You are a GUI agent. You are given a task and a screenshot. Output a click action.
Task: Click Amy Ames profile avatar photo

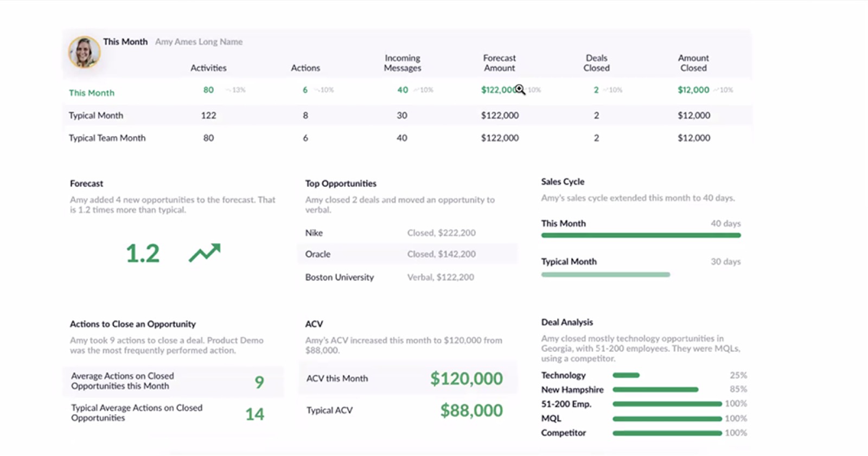tap(84, 52)
